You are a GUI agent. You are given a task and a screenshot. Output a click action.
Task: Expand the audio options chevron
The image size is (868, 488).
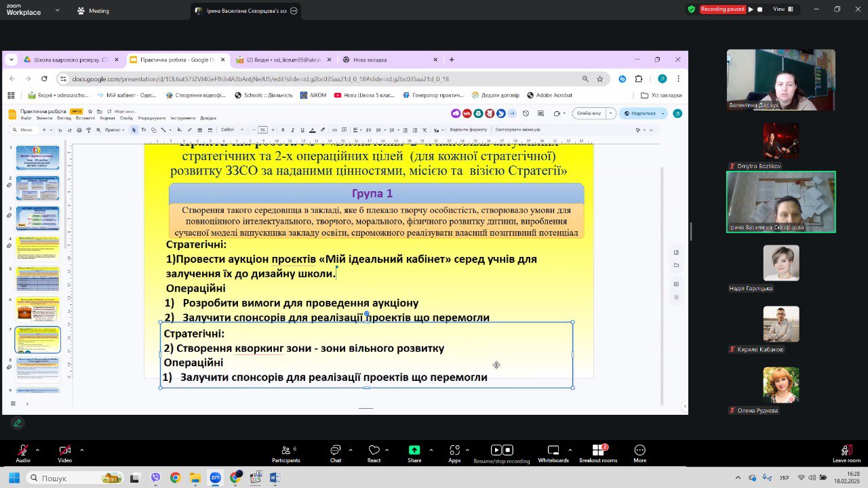click(37, 449)
